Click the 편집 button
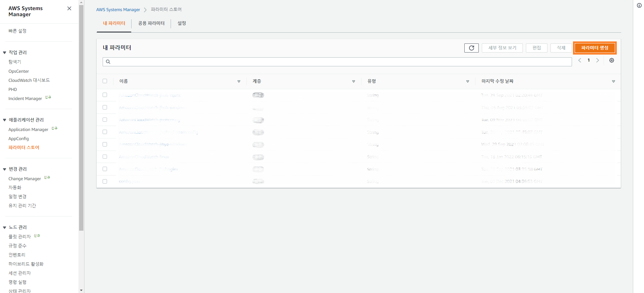The image size is (644, 293). click(537, 48)
